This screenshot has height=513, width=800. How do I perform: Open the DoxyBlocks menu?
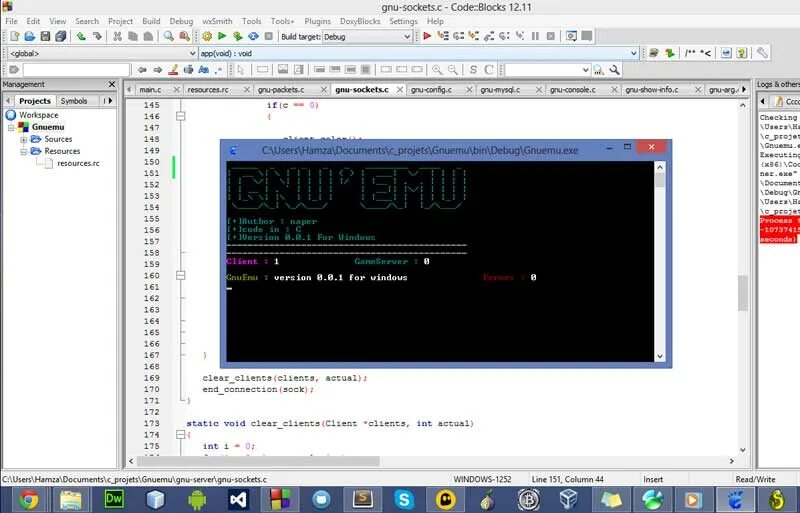pos(360,21)
